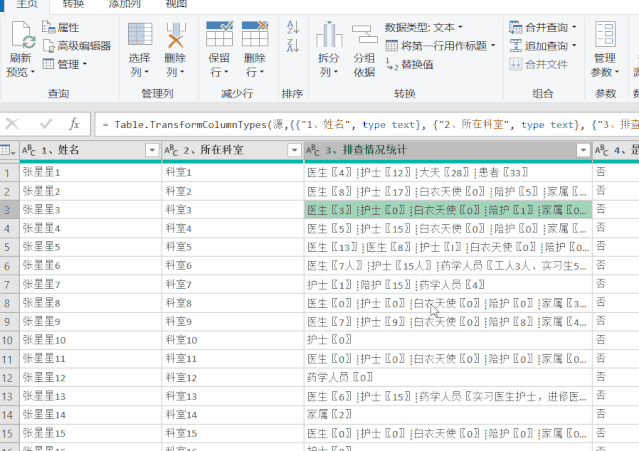Viewport: 639px width, 451px height.
Task: Click the 删除列 remove columns icon
Action: (176, 35)
